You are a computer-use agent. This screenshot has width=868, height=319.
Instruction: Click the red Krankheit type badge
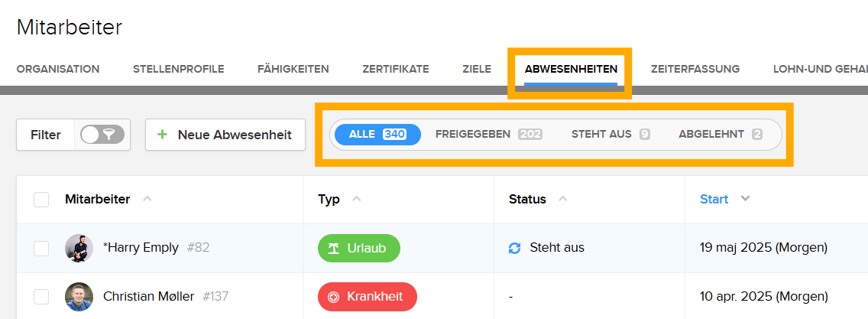[367, 297]
